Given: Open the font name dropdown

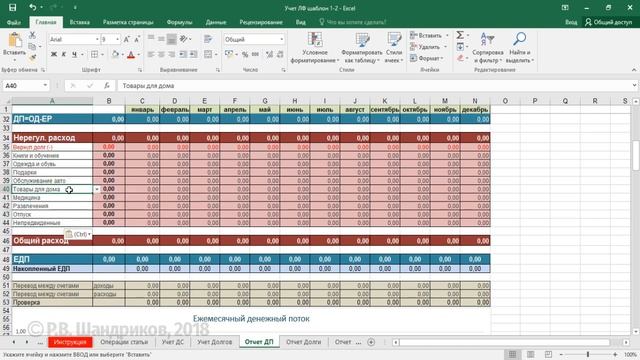Looking at the screenshot, I should click(97, 39).
